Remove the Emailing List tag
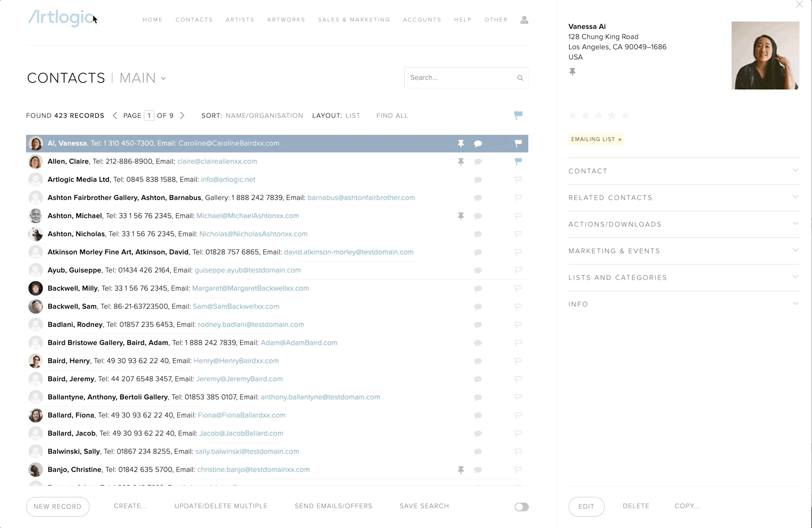This screenshot has width=812, height=528. click(620, 139)
